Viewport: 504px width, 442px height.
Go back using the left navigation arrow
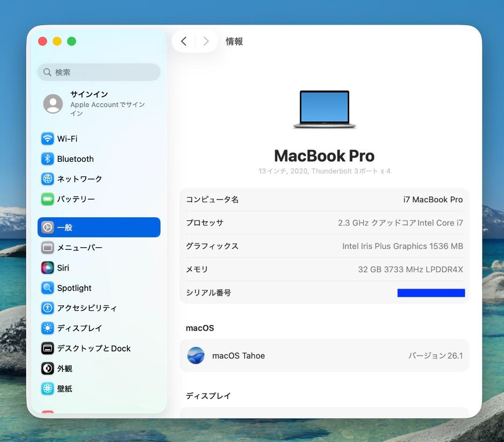pyautogui.click(x=183, y=41)
